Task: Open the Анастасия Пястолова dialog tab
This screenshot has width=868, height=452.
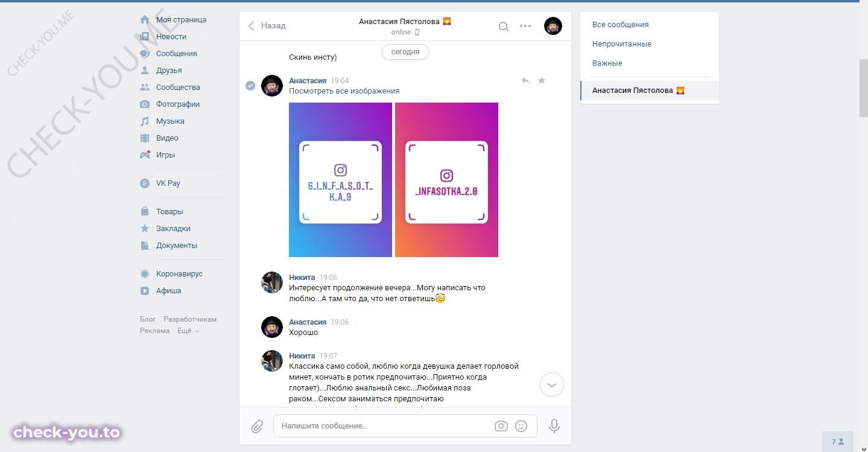Action: [x=650, y=91]
